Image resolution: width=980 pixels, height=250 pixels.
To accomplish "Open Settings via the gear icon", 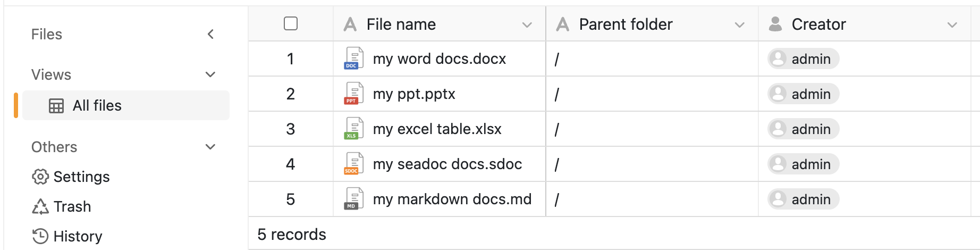I will pos(40,177).
